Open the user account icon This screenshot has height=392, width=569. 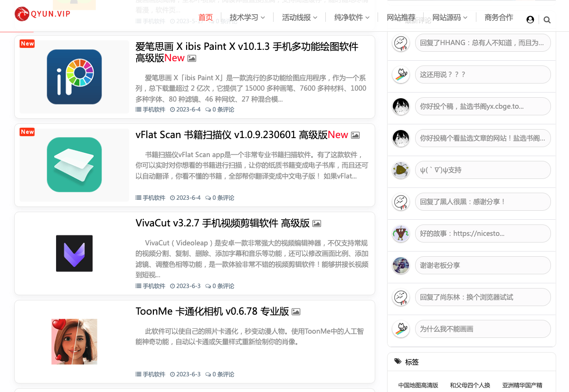coord(530,19)
